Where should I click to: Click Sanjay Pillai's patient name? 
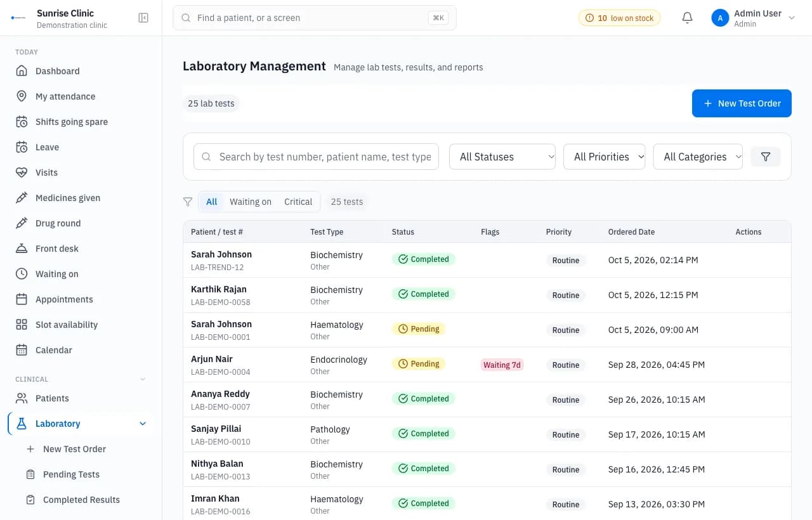(216, 429)
